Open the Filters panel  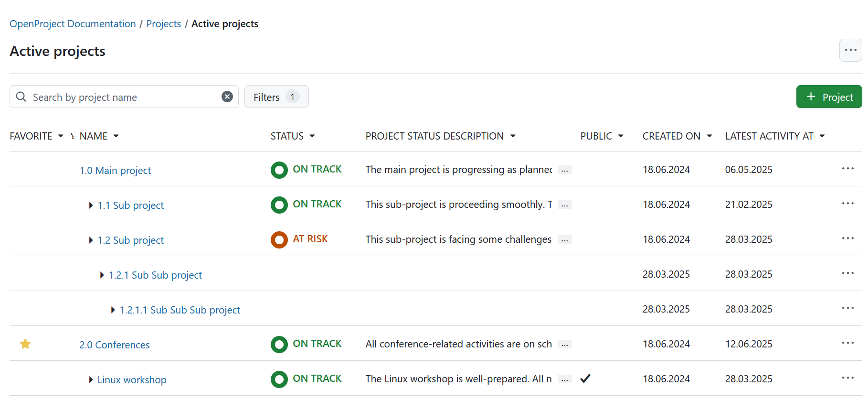tap(276, 97)
